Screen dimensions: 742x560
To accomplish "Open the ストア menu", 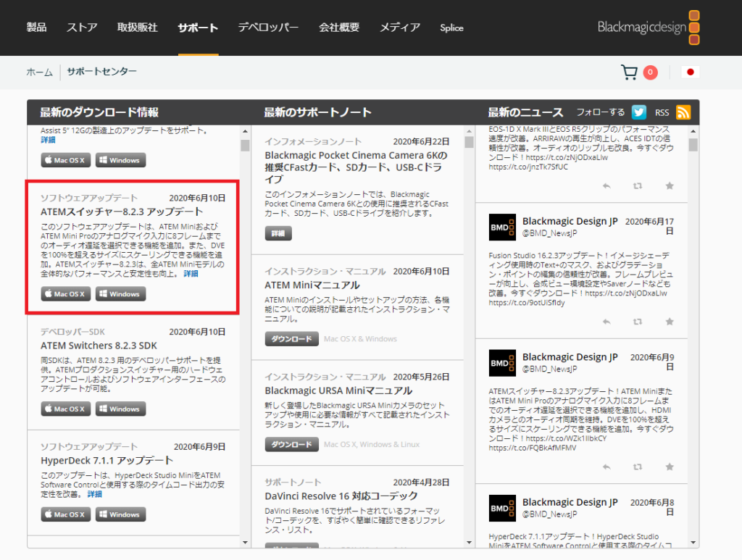I will coord(82,28).
